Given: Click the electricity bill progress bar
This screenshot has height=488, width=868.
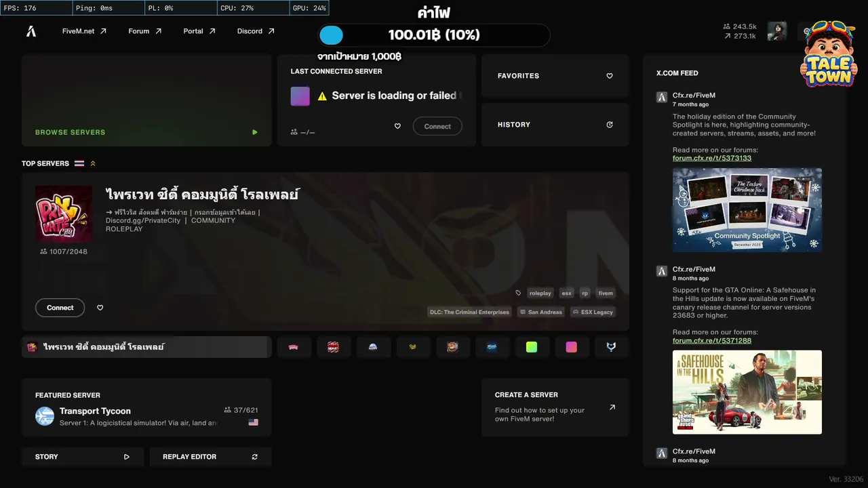Looking at the screenshot, I should point(434,35).
